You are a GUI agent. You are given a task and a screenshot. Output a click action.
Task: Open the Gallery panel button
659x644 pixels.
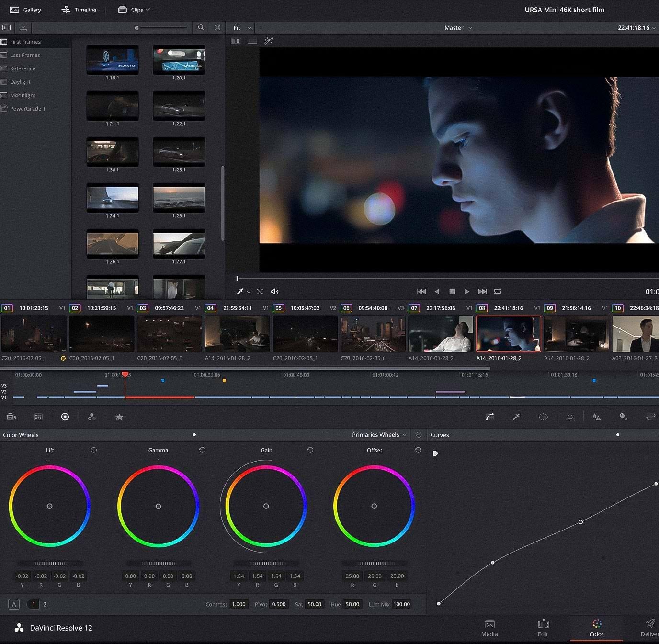[x=25, y=10]
